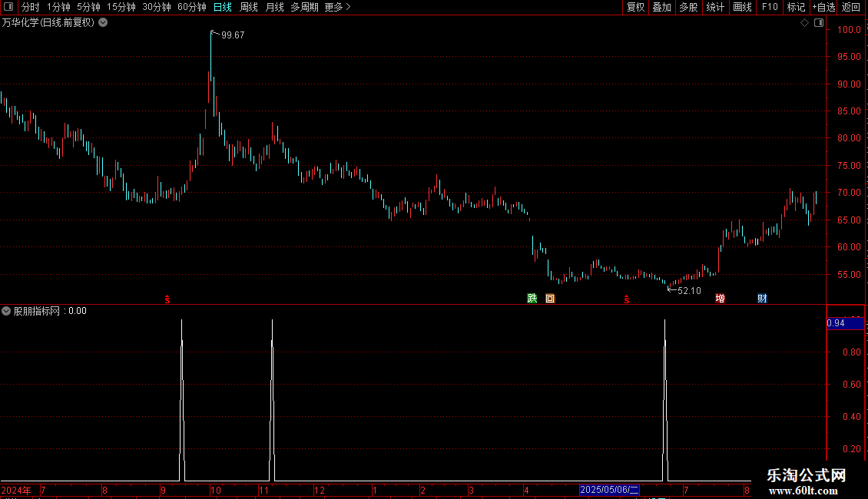Click month 12 on the time axis

[320, 490]
